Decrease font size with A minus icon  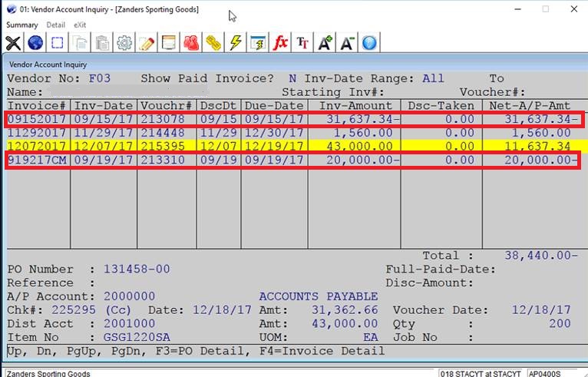[x=347, y=43]
